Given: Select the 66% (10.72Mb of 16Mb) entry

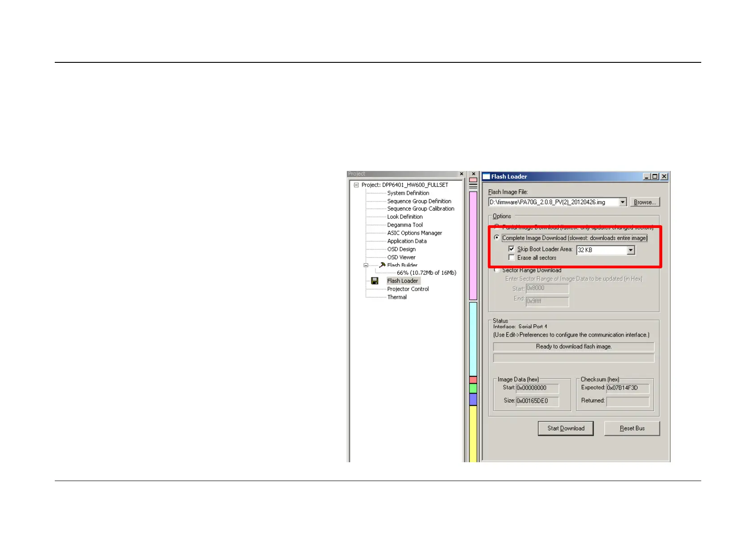Looking at the screenshot, I should click(x=426, y=273).
